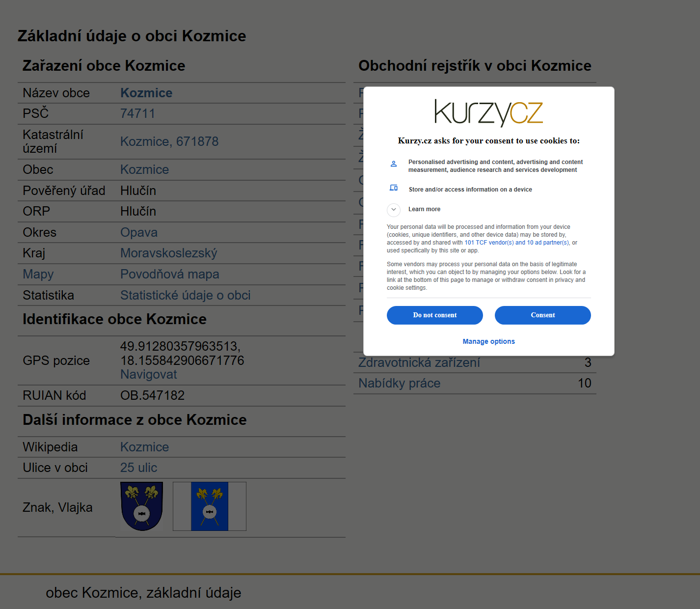The width and height of the screenshot is (700, 609).
Task: Open Nabídky práce link
Action: click(399, 383)
